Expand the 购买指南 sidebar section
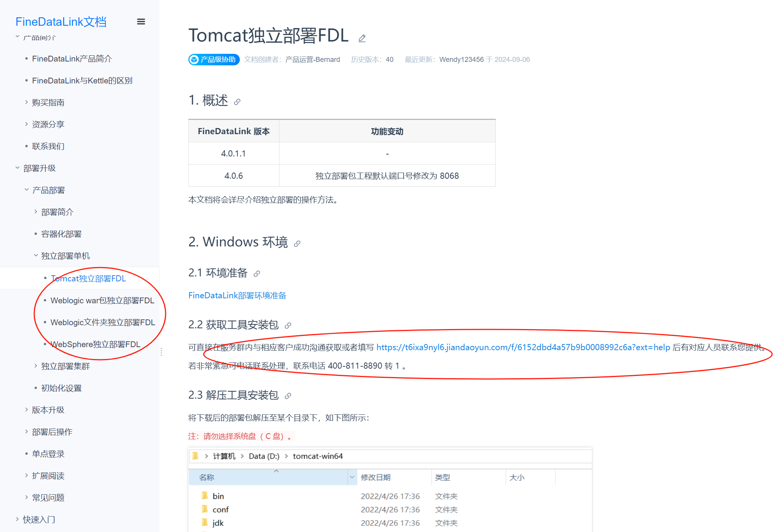776x532 pixels. 48,103
